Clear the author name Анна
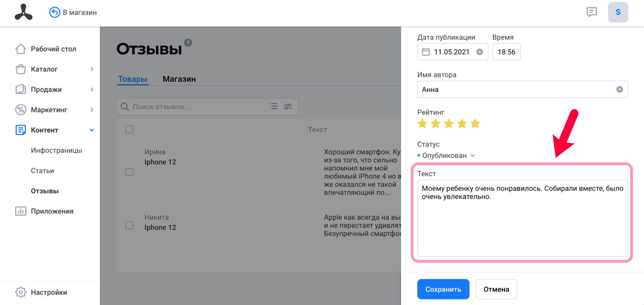The image size is (644, 305). (619, 90)
